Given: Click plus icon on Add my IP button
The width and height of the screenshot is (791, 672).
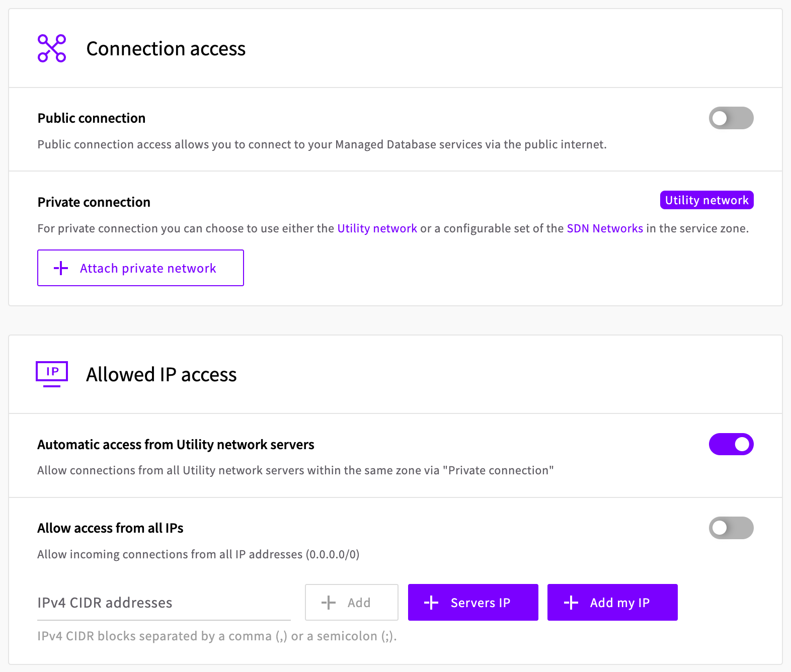Looking at the screenshot, I should pos(571,603).
